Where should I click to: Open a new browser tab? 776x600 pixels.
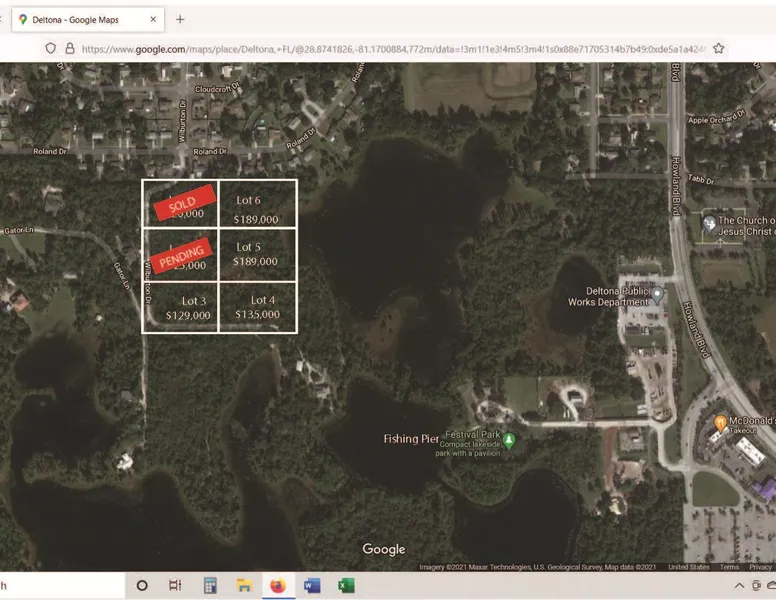(180, 19)
